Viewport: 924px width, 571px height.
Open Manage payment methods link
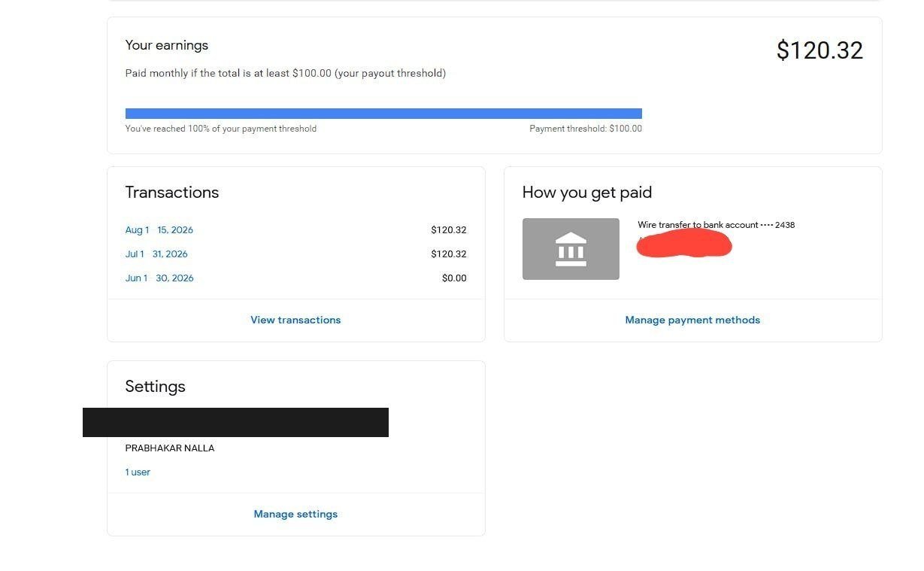click(x=692, y=320)
